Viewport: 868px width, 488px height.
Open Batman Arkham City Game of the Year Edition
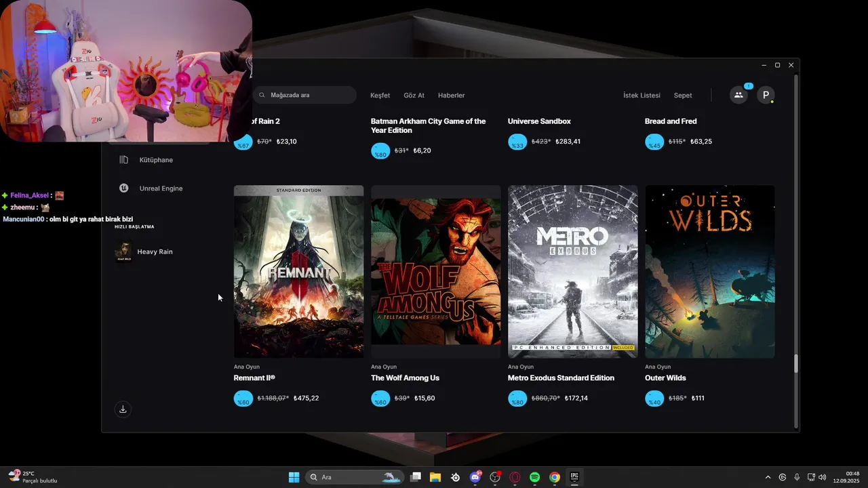click(428, 125)
